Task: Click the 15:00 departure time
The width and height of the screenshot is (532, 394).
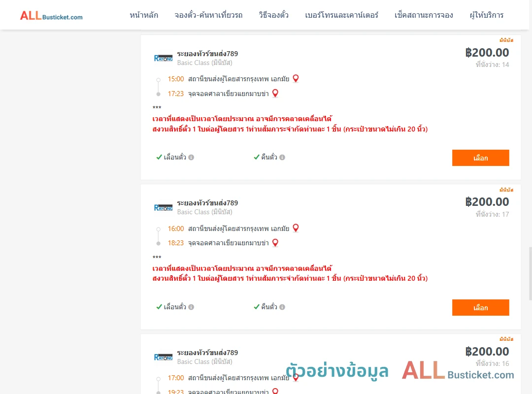Action: (x=176, y=79)
